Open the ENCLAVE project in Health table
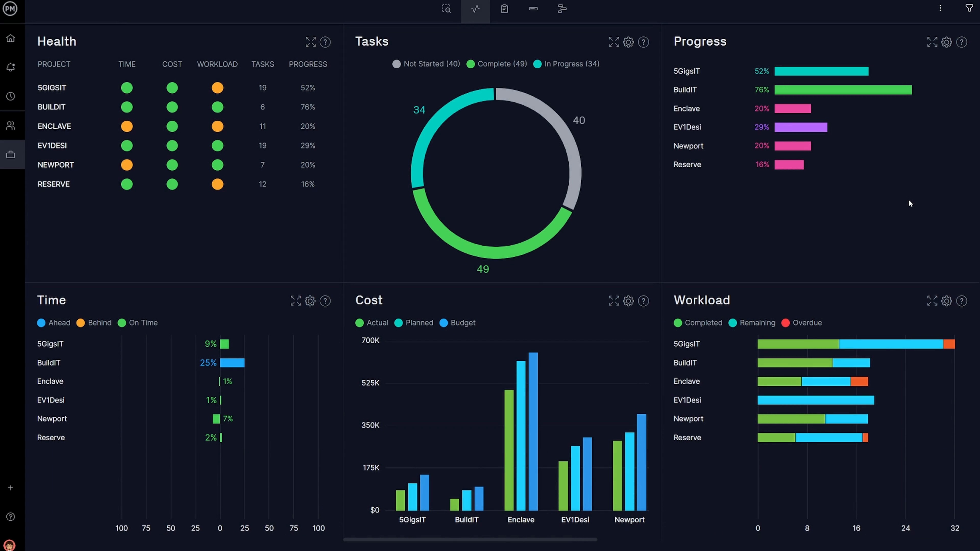Viewport: 980px width, 551px height. click(54, 126)
